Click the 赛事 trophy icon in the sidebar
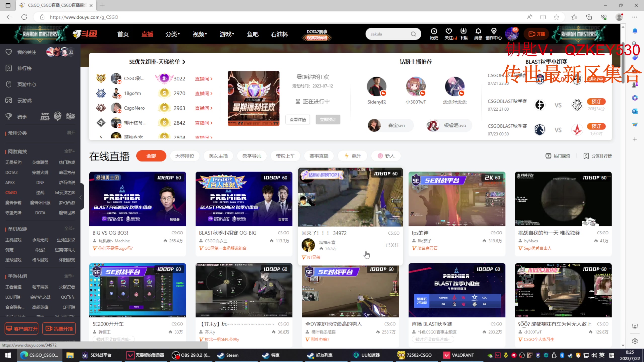644x362 pixels. [9, 116]
